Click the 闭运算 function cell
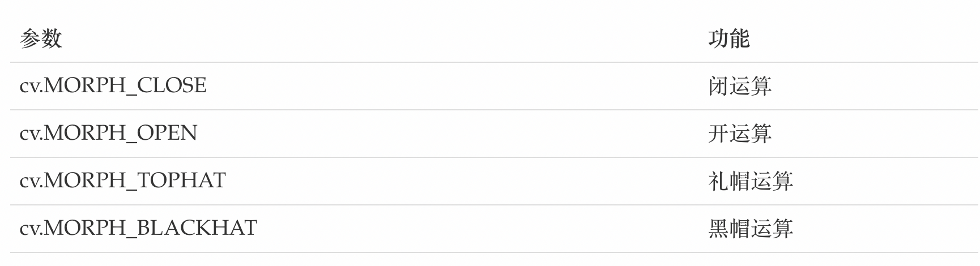The height and width of the screenshot is (266, 980). point(739,87)
